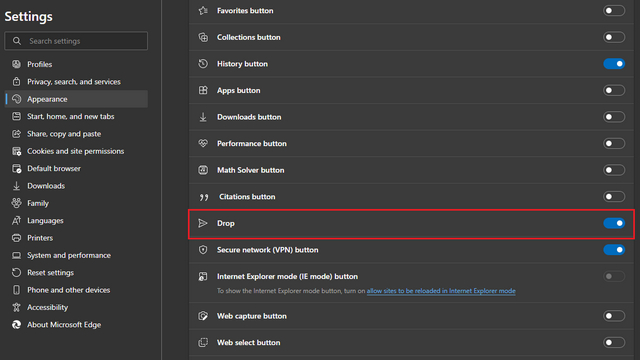This screenshot has width=640, height=360.
Task: Click the Share, copy and paste icon
Action: [16, 134]
